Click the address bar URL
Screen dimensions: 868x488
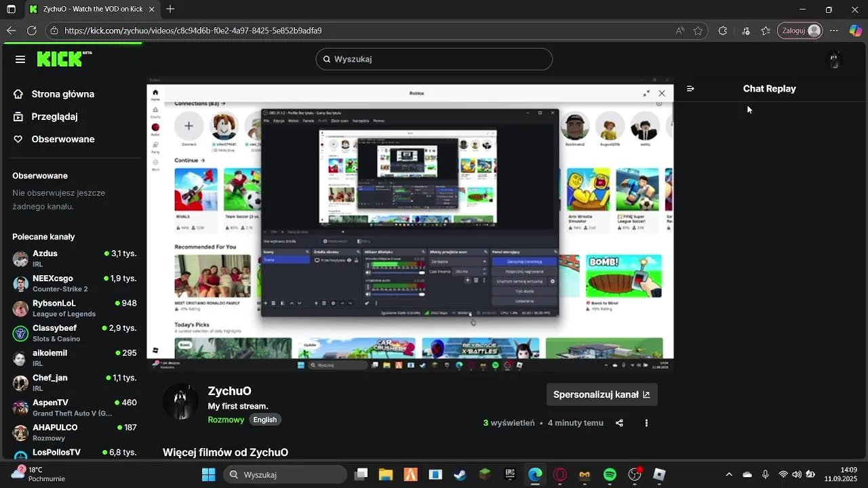point(193,30)
